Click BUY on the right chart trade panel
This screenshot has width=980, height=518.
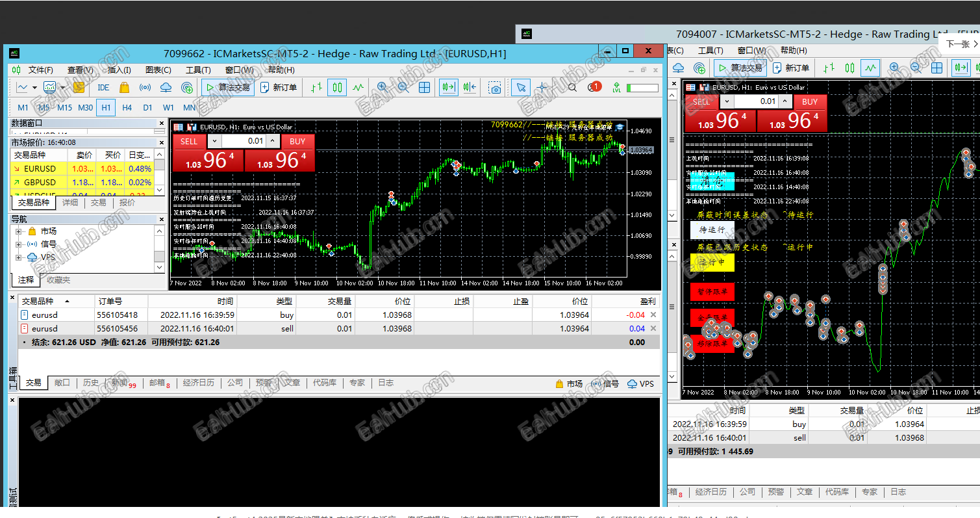[810, 101]
